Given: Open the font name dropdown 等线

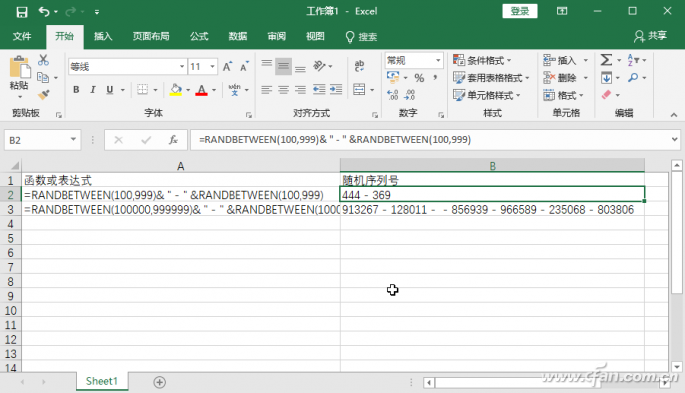Looking at the screenshot, I should click(182, 66).
